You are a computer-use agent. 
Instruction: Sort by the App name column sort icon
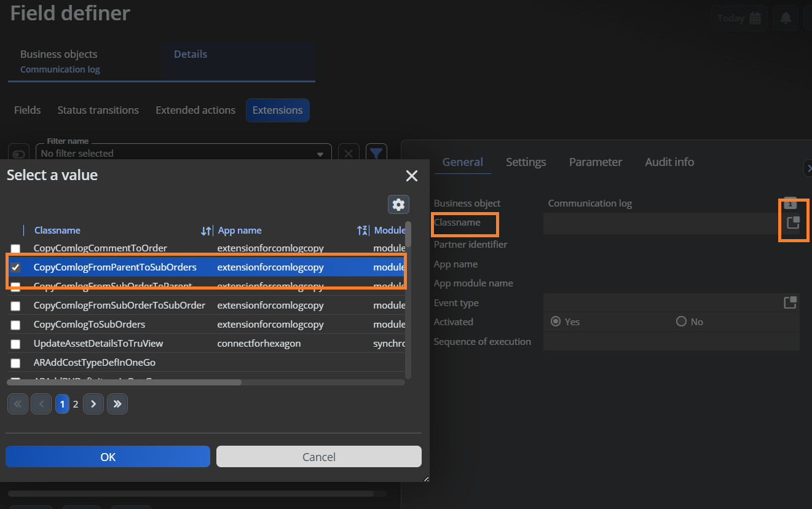coord(363,231)
